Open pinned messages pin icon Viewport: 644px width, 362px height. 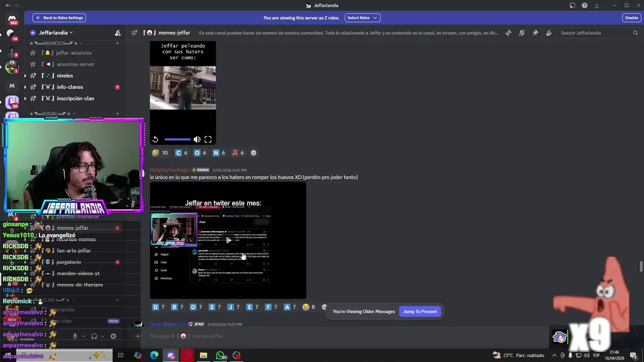coord(535,33)
